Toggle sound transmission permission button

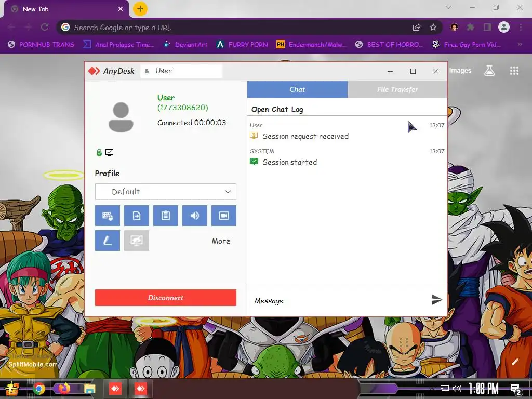(195, 216)
